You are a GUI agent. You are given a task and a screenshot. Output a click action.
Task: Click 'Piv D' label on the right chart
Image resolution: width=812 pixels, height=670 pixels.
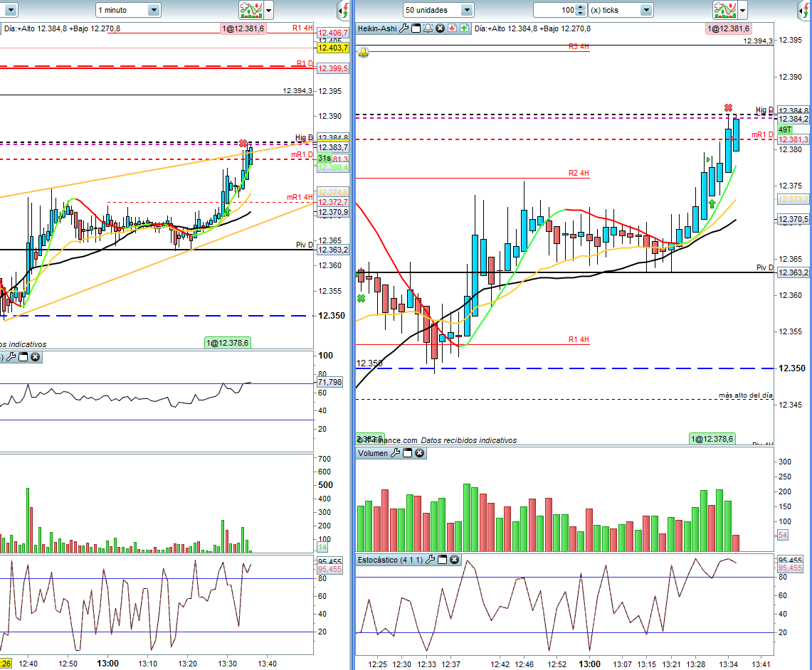point(764,267)
